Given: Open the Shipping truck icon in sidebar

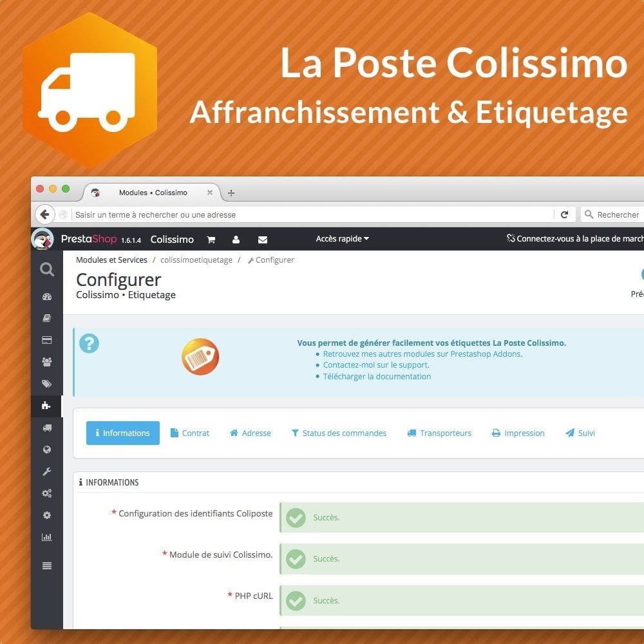Looking at the screenshot, I should tap(47, 428).
